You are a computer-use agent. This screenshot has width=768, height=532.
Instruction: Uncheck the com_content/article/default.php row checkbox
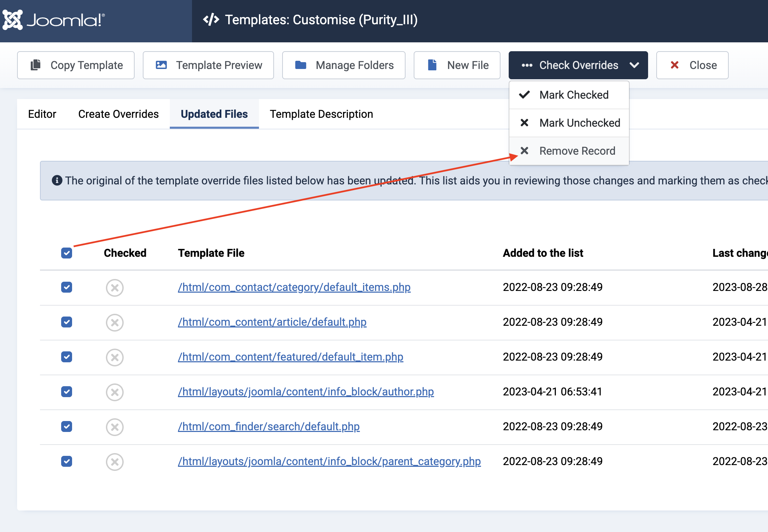pyautogui.click(x=67, y=322)
